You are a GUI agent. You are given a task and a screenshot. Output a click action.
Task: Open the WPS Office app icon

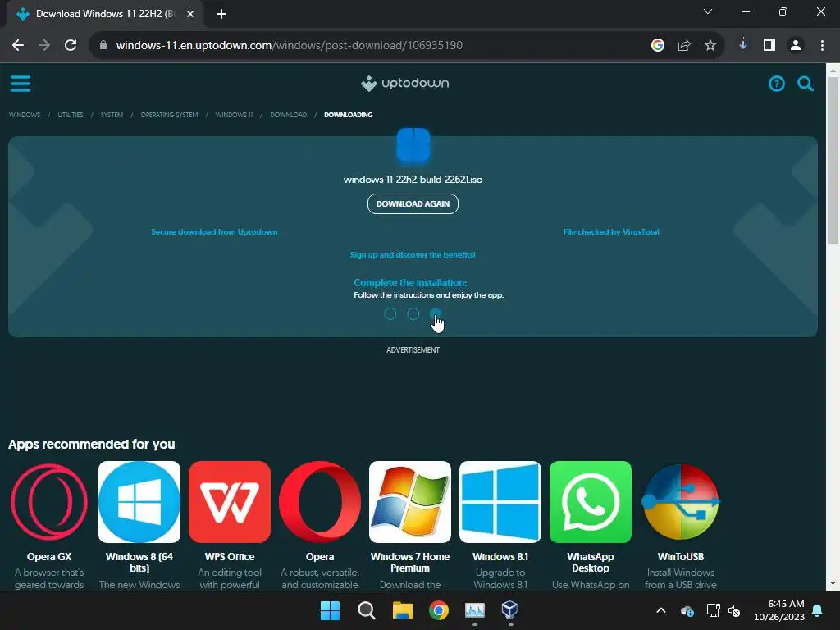[230, 502]
